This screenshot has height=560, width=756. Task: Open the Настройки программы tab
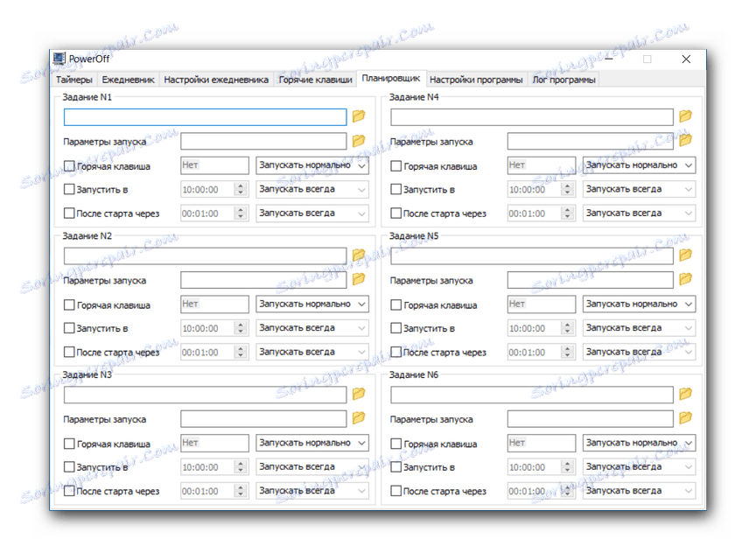pyautogui.click(x=476, y=80)
